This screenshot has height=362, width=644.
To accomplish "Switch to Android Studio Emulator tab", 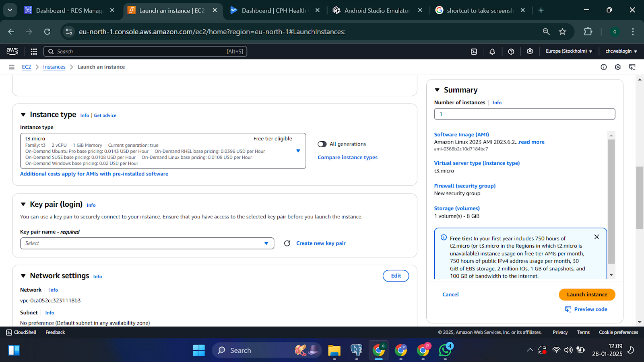I will (377, 10).
